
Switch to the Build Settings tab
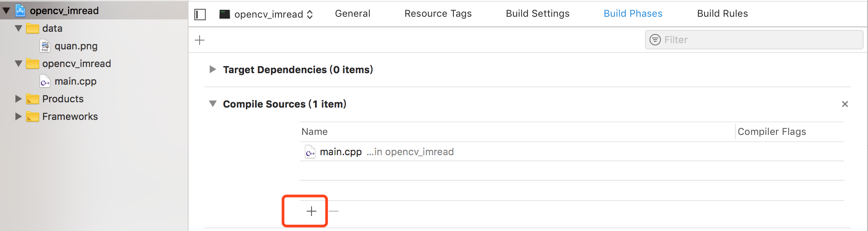[538, 14]
